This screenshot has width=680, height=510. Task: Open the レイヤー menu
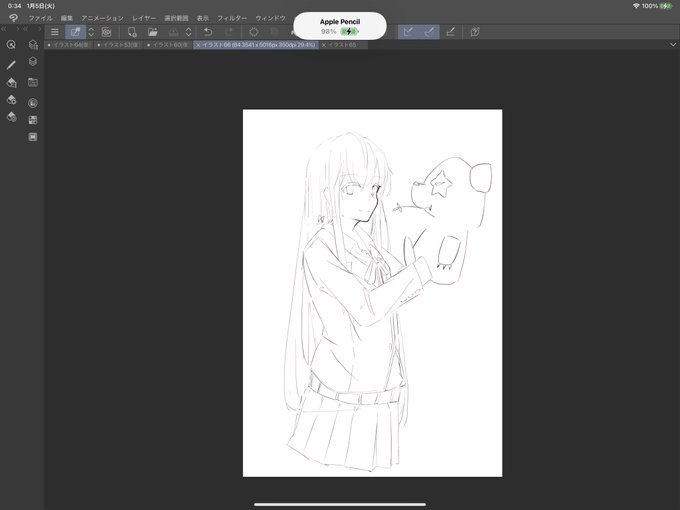(x=144, y=18)
